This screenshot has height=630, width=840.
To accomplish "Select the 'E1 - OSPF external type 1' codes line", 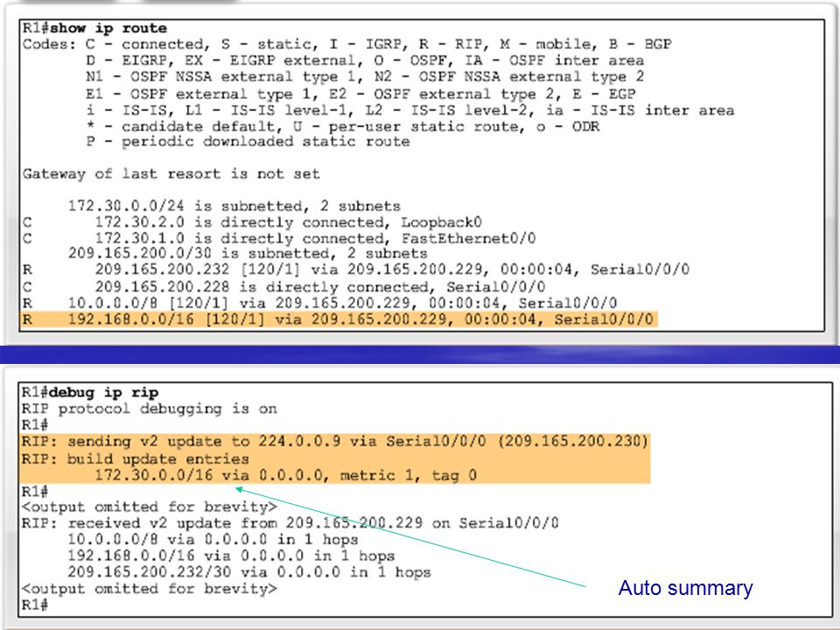I will 360,94.
